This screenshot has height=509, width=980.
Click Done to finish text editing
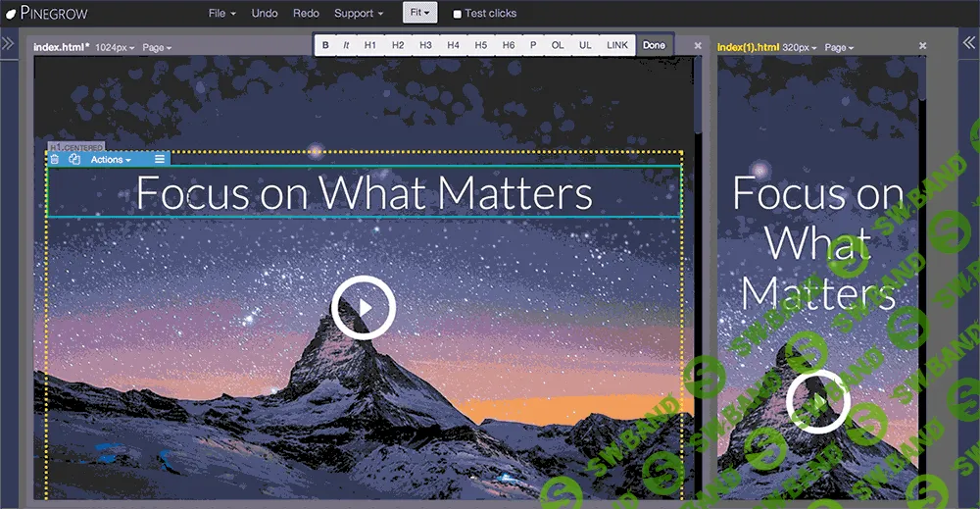(x=655, y=45)
